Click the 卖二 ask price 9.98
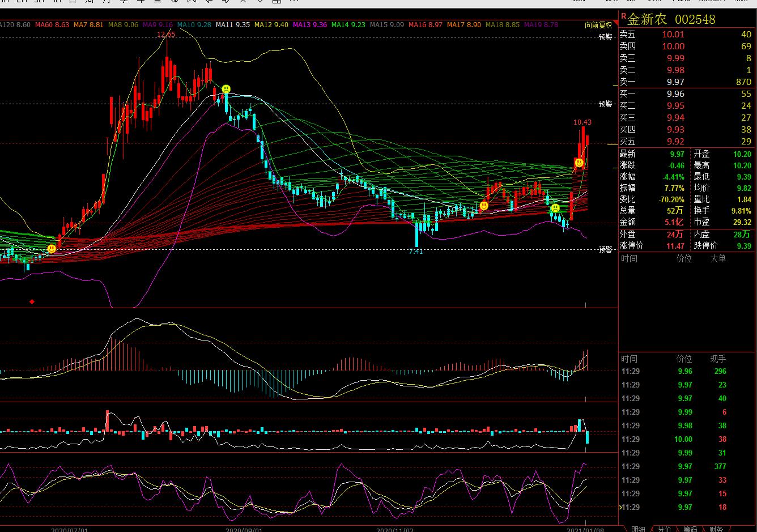Viewport: 757px width, 532px height. pos(675,70)
